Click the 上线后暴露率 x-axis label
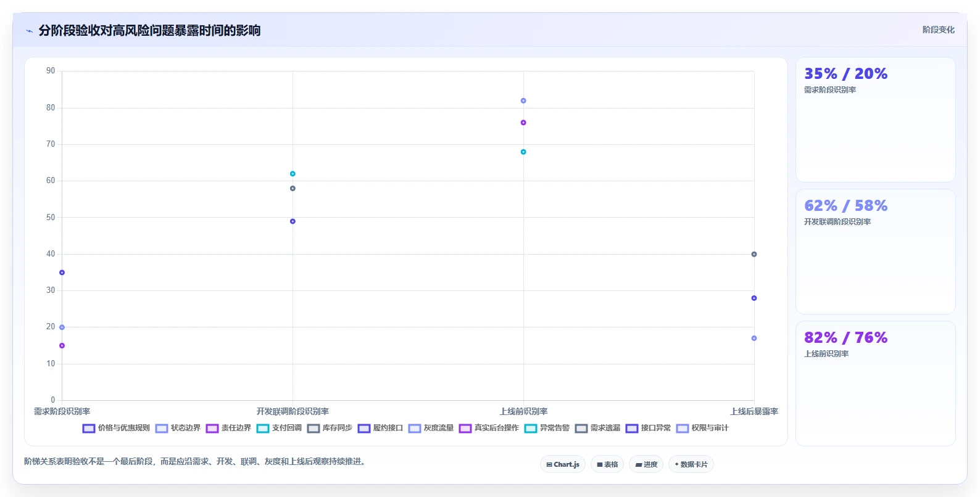This screenshot has width=980, height=497. [754, 411]
